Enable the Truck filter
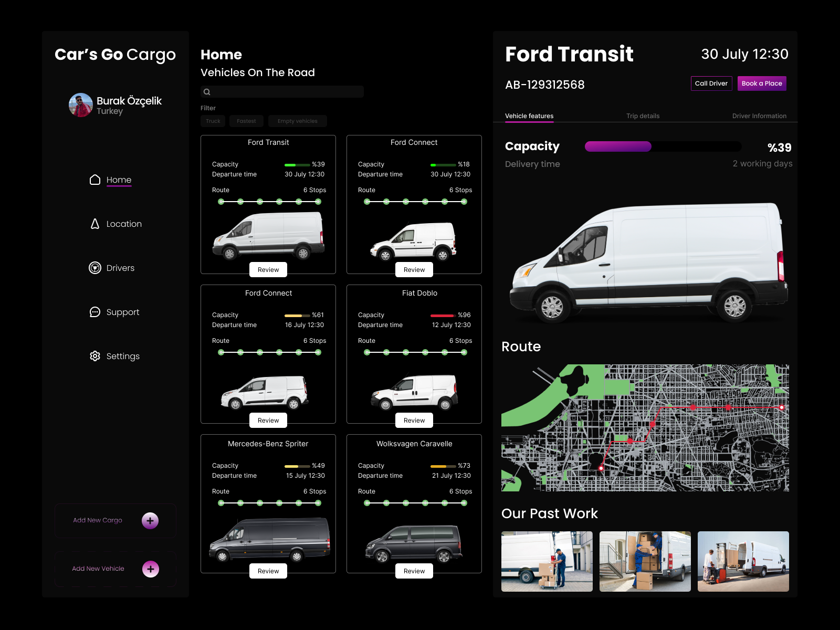The width and height of the screenshot is (840, 630). 213,121
